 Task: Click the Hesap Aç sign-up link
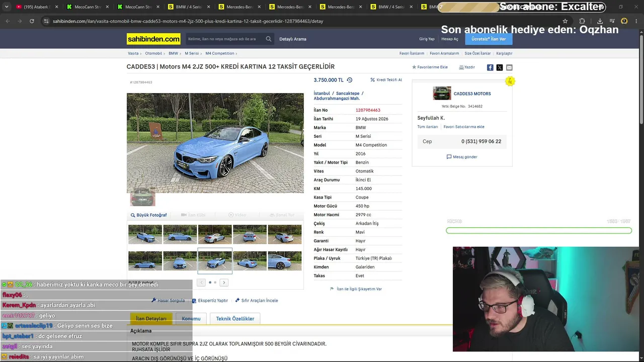coord(450,39)
